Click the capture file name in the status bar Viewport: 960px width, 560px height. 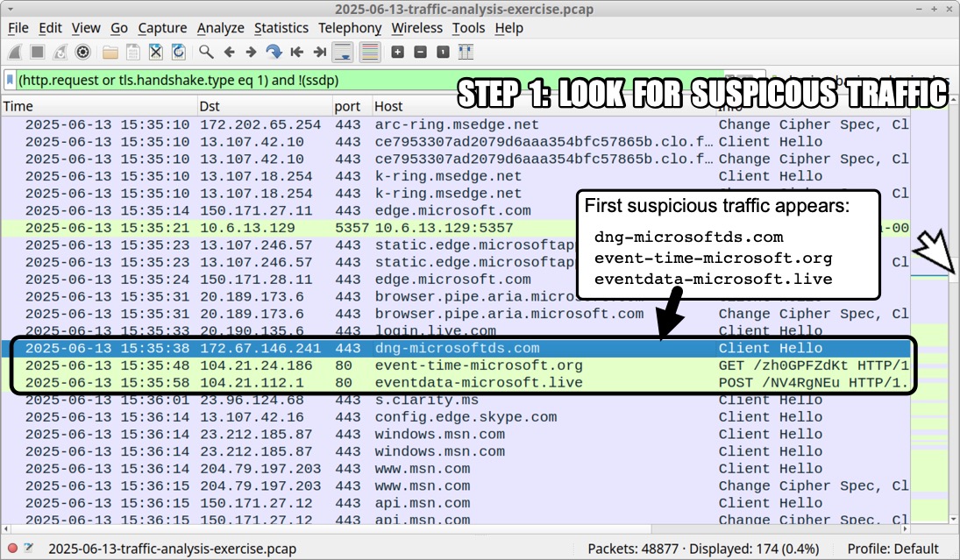coord(172,549)
